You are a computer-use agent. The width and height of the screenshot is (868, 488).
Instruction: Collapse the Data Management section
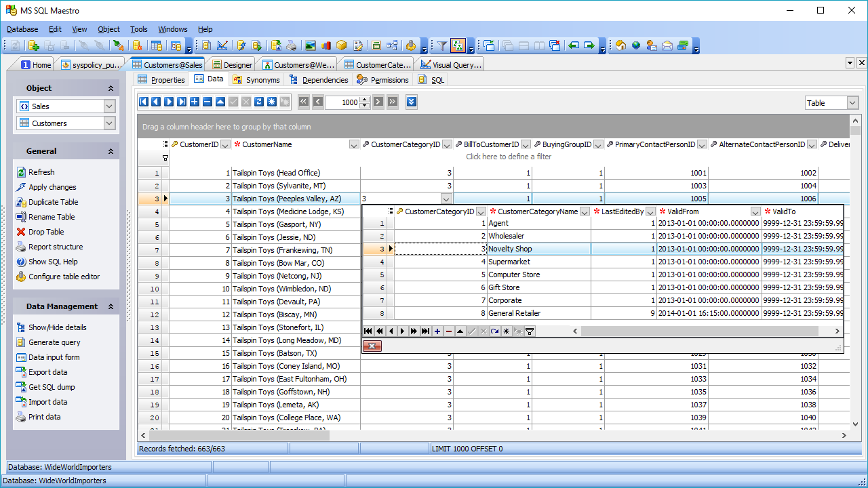(x=111, y=306)
